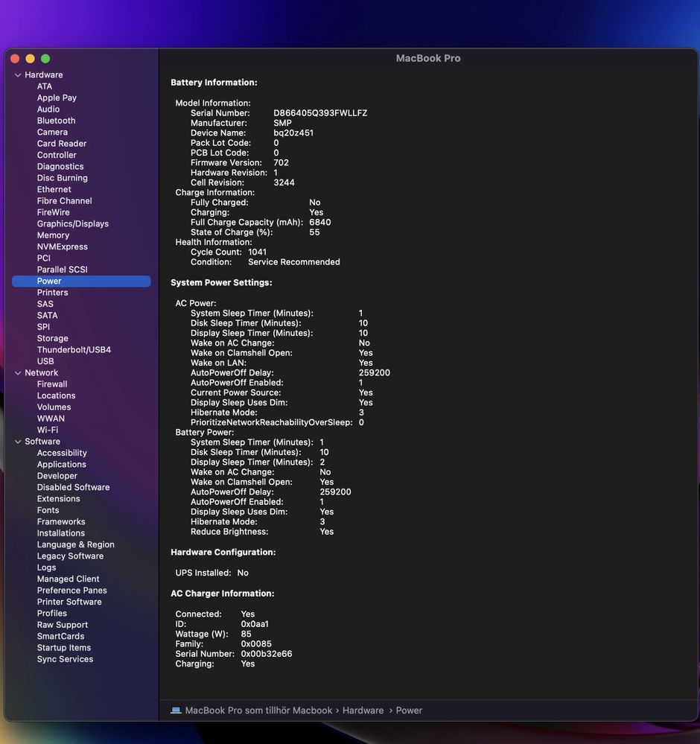The image size is (700, 744).
Task: Select Installations in the sidebar
Action: tap(61, 533)
